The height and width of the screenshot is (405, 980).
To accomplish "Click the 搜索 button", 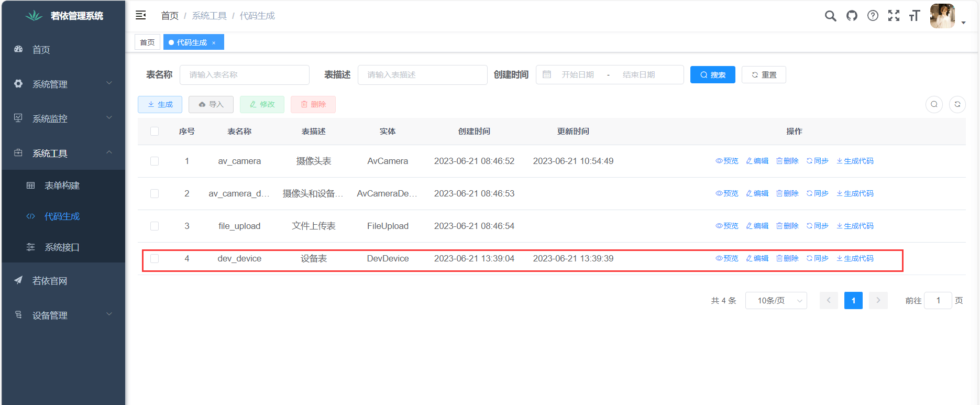I will 712,74.
